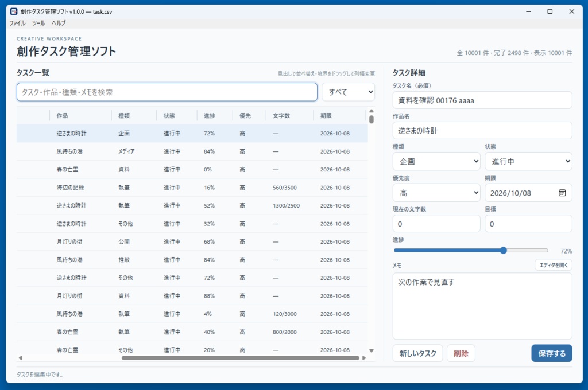
Task: Focus the task search box
Action: point(167,92)
